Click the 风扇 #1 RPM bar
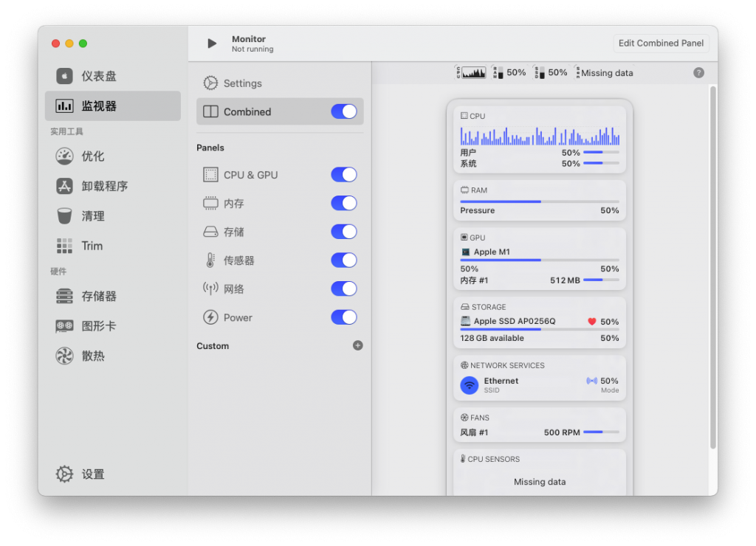The height and width of the screenshot is (546, 756). pos(601,432)
